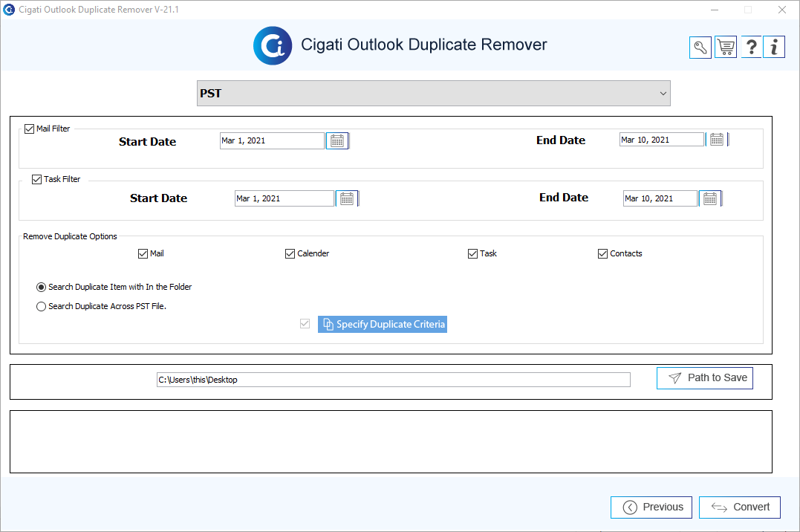The image size is (800, 532).
Task: Go back with Previous button
Action: (651, 507)
